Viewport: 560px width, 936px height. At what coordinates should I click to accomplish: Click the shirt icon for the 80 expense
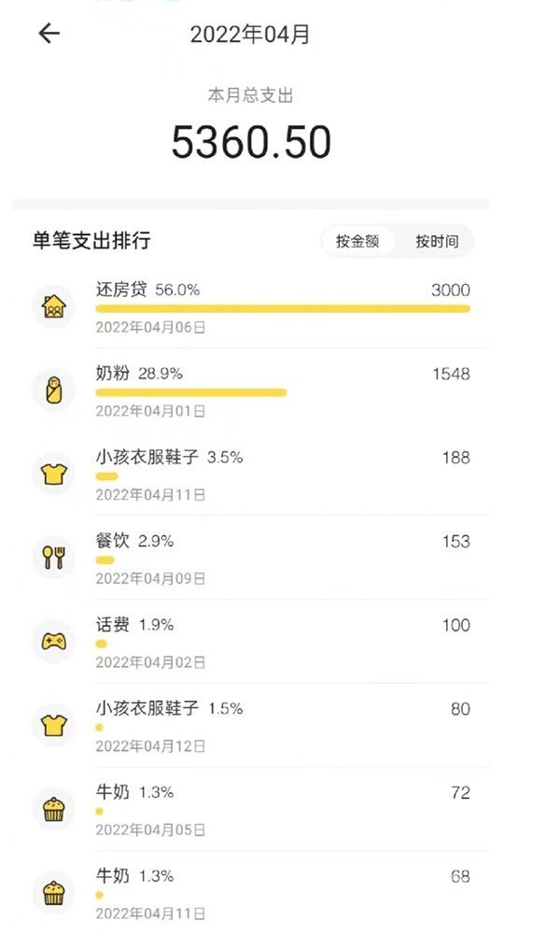(53, 725)
